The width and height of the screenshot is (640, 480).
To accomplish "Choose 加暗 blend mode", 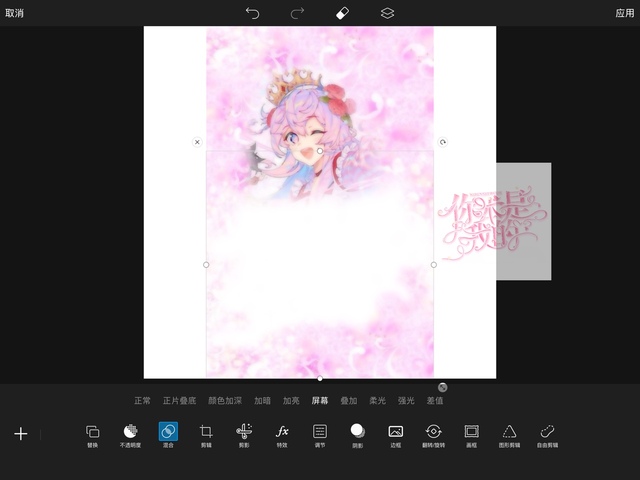I will tap(262, 401).
